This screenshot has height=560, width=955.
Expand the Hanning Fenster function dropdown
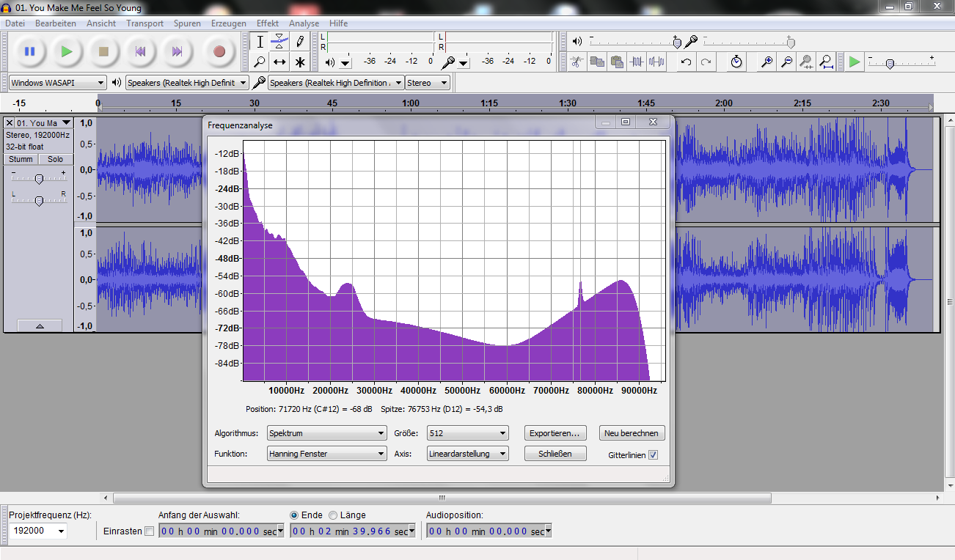tap(326, 454)
